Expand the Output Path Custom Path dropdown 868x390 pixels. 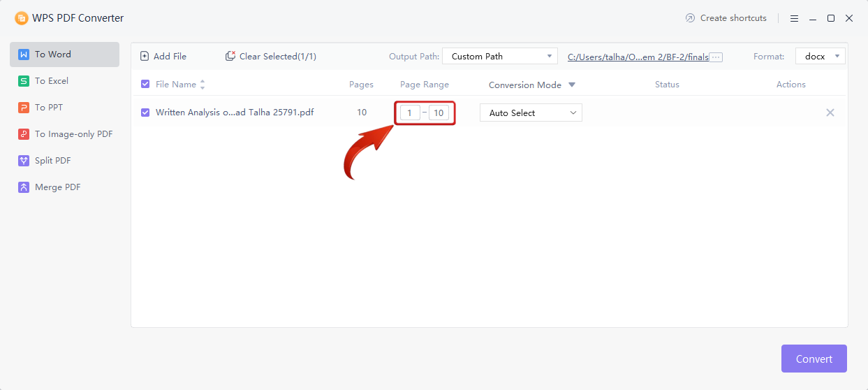[500, 56]
